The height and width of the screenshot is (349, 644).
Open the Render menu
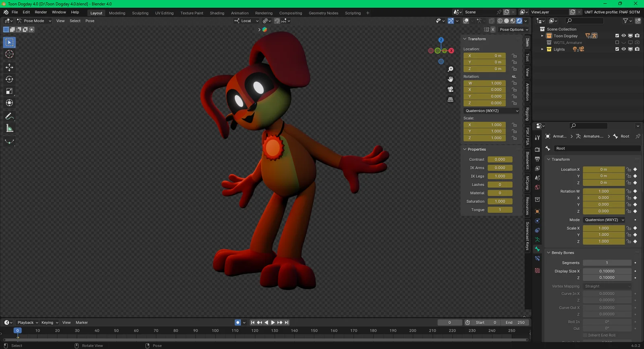41,12
